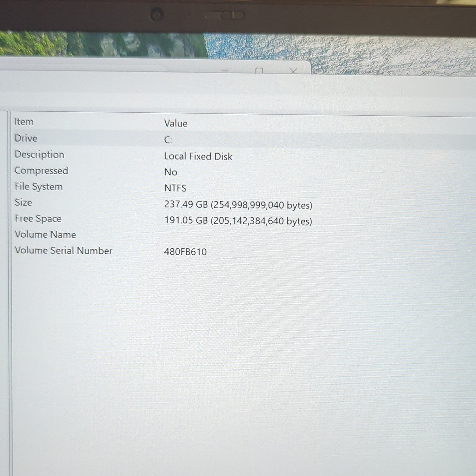Select the Free Space row label
Image resolution: width=476 pixels, height=476 pixels.
tap(38, 219)
